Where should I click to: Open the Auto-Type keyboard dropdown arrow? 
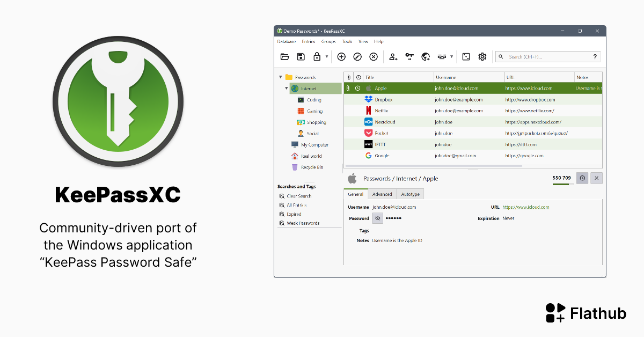click(x=451, y=57)
